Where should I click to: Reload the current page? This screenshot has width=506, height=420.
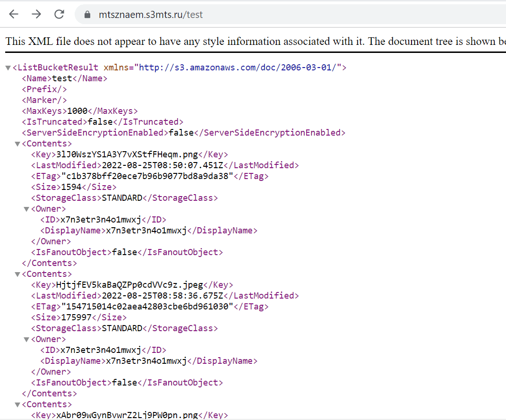coord(59,14)
